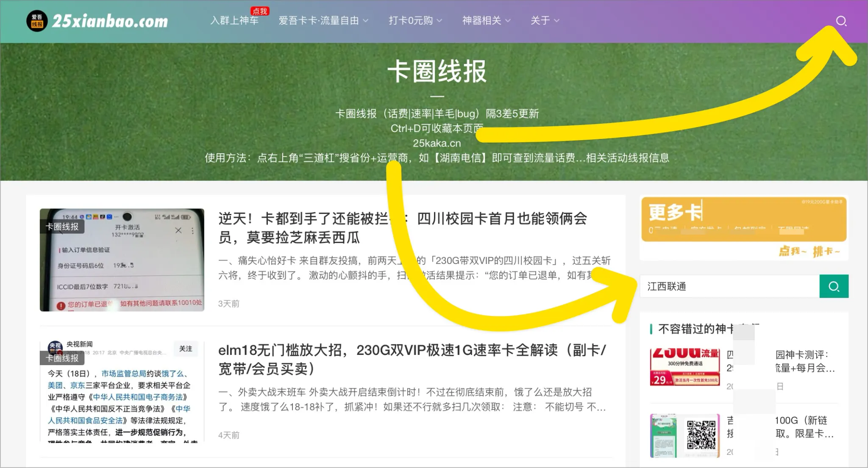
Task: Click the 25xianbao.com site title text
Action: [110, 21]
